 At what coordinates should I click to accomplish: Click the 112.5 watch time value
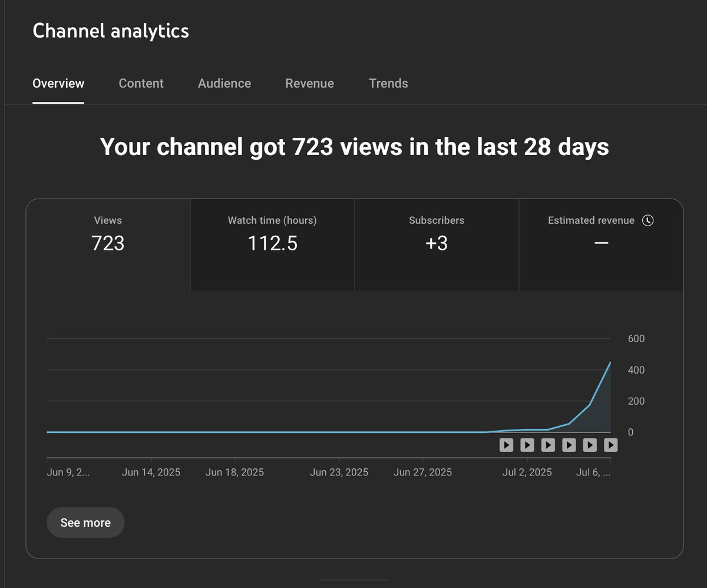click(272, 243)
